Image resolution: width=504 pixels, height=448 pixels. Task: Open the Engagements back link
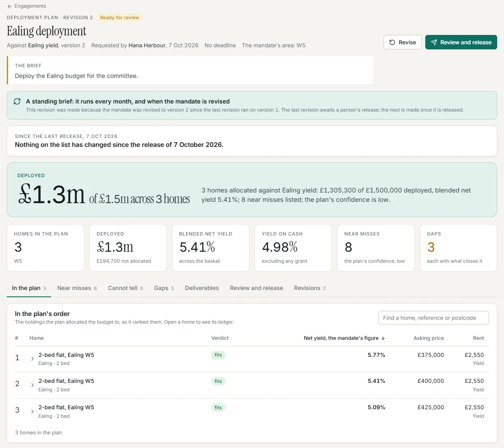27,6
